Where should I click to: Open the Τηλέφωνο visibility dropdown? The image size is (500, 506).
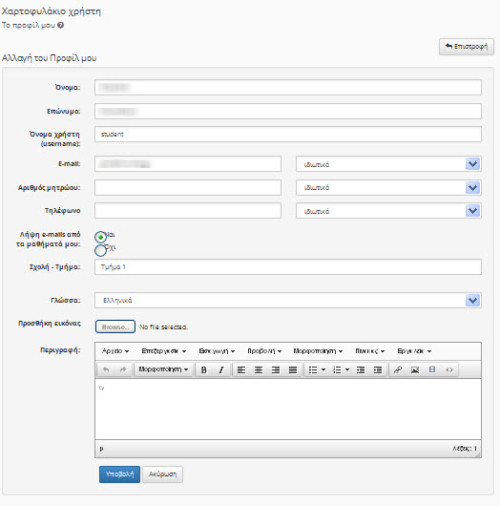473,211
